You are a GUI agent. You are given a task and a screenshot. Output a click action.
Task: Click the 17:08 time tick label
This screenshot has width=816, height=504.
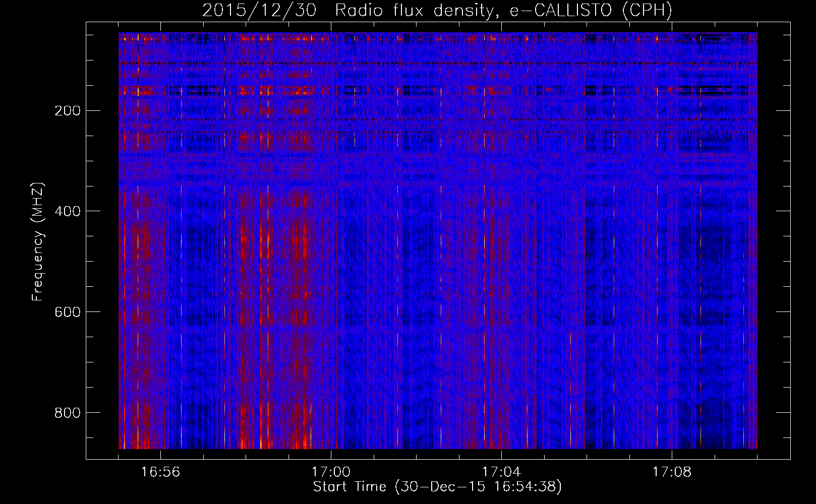point(672,472)
